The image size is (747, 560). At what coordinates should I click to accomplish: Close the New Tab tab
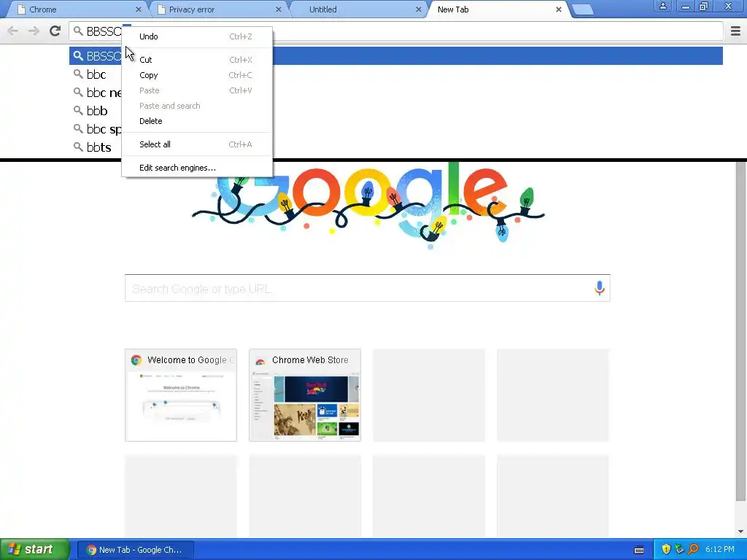tap(558, 9)
